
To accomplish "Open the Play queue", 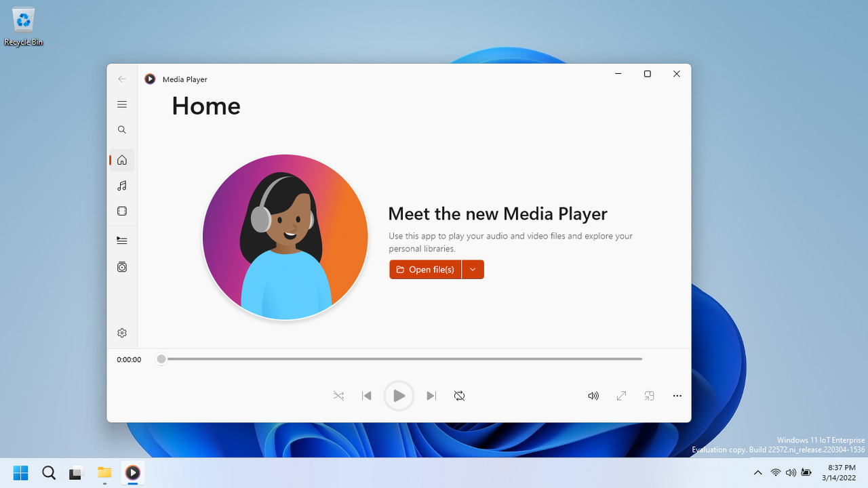I will pos(122,240).
